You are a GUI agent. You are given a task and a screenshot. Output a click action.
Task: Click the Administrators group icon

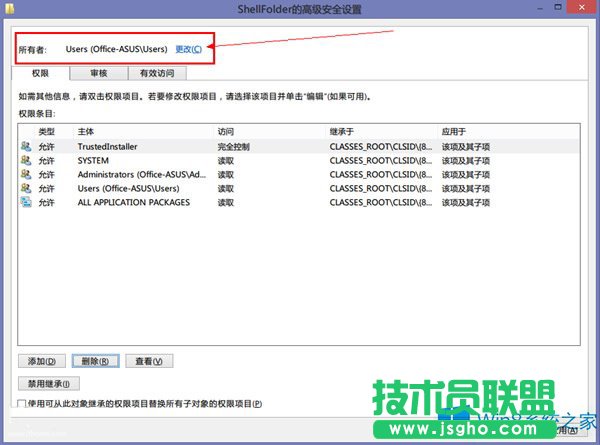26,174
